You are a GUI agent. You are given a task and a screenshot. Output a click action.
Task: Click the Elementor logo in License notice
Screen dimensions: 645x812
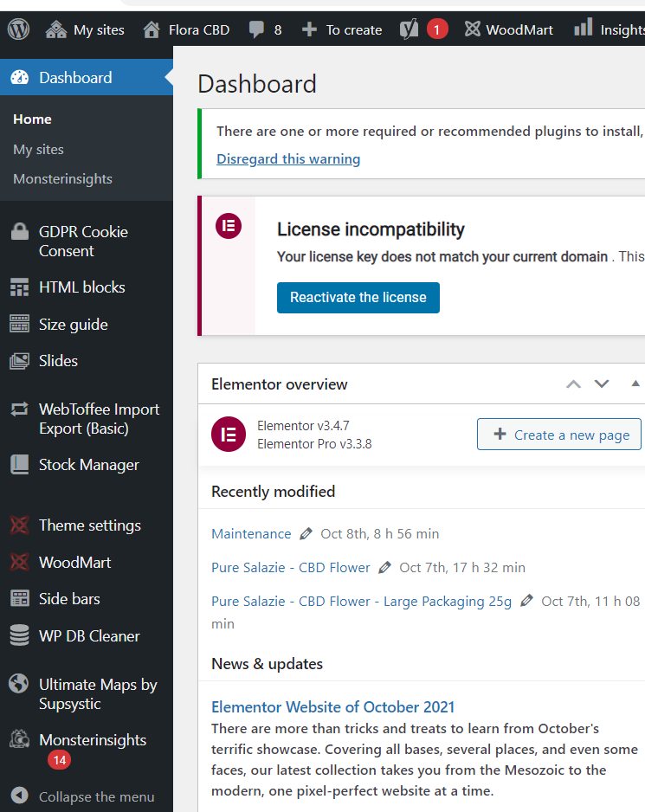(229, 226)
